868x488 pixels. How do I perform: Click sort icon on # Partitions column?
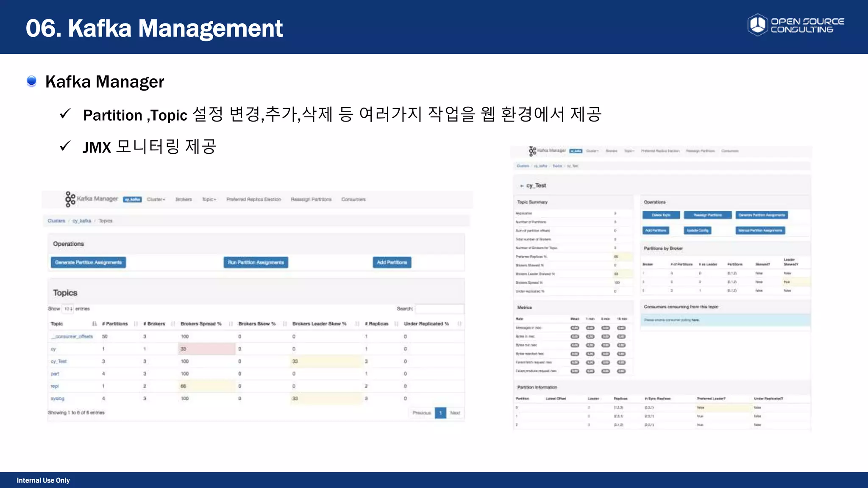click(x=136, y=324)
